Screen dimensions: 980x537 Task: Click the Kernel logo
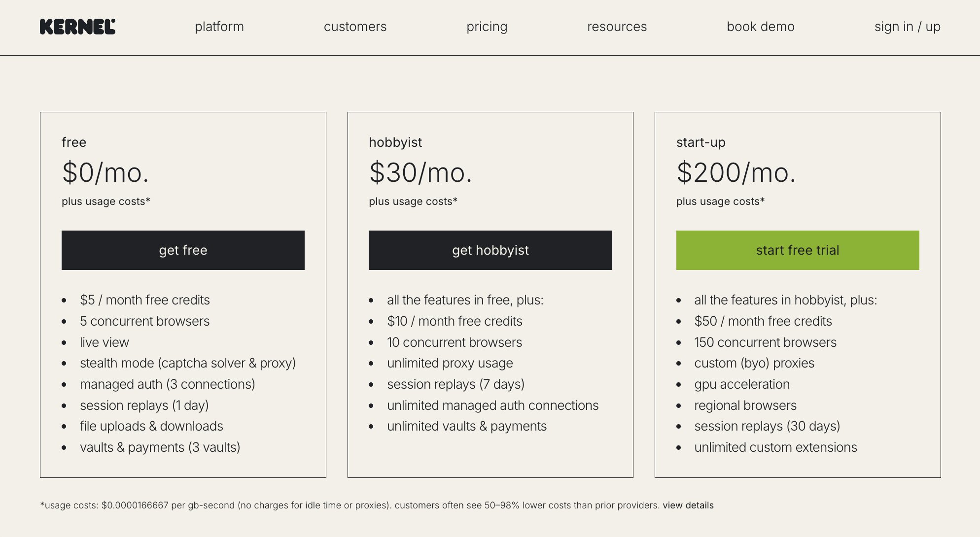pyautogui.click(x=77, y=27)
